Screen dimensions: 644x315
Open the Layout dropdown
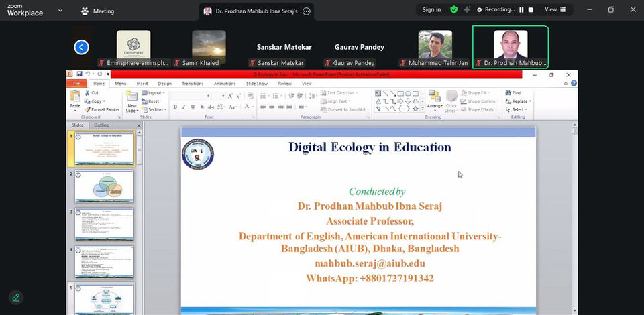coord(153,93)
